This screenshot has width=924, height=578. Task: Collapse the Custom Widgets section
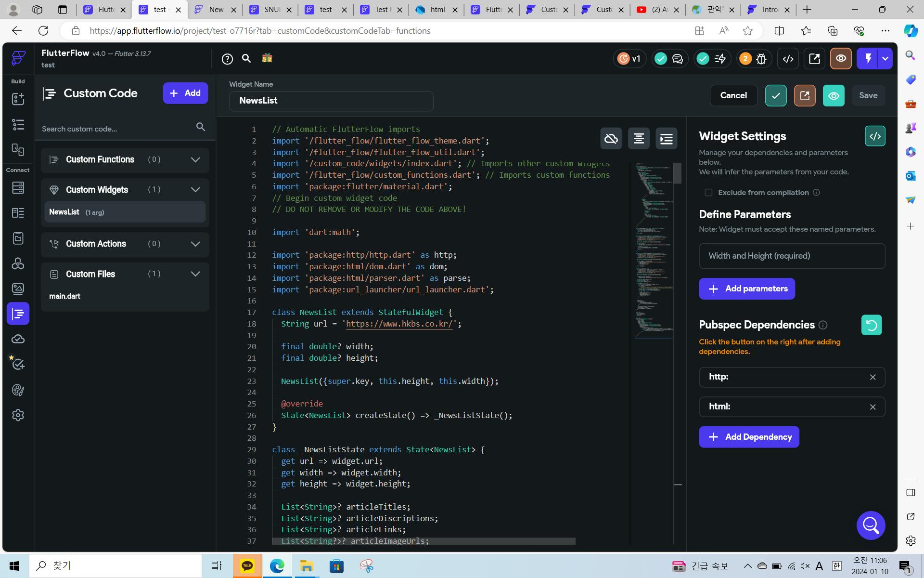(x=195, y=190)
